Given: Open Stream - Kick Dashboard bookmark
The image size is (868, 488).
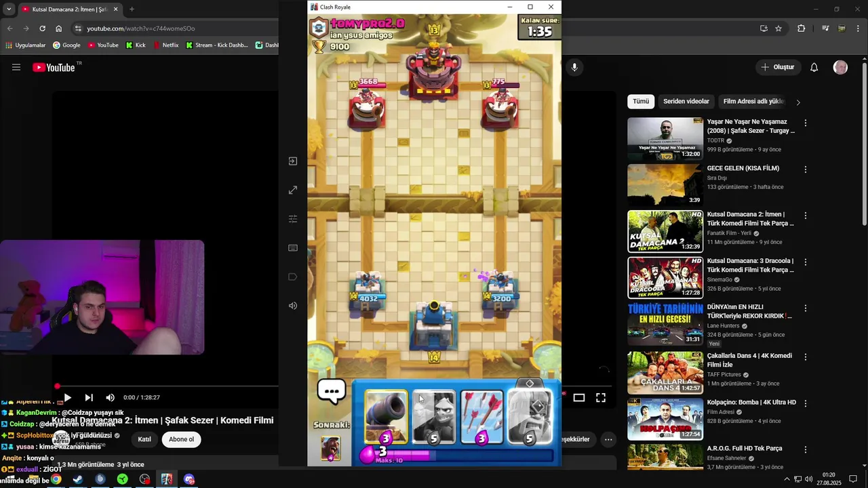Looking at the screenshot, I should (x=216, y=45).
